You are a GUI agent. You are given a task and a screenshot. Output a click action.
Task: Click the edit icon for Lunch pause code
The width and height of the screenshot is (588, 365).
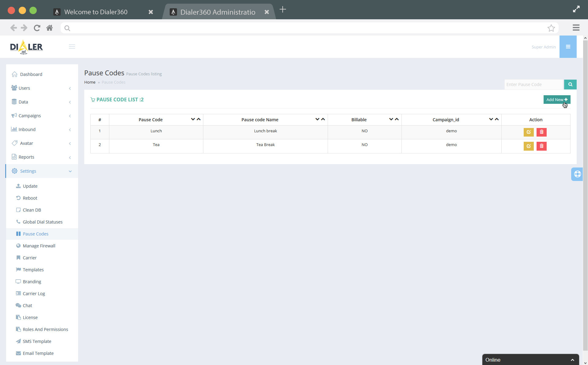529,132
